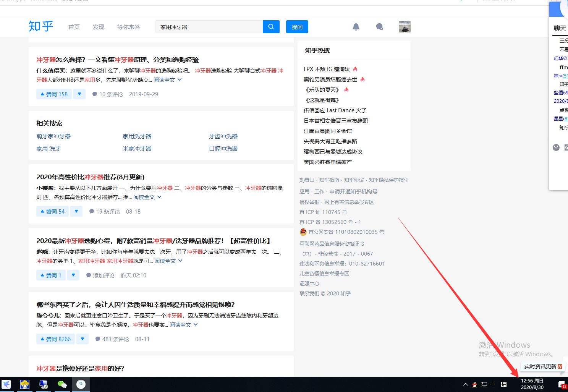Open 10 条评论 on first answer
The image size is (568, 392).
pos(108,94)
